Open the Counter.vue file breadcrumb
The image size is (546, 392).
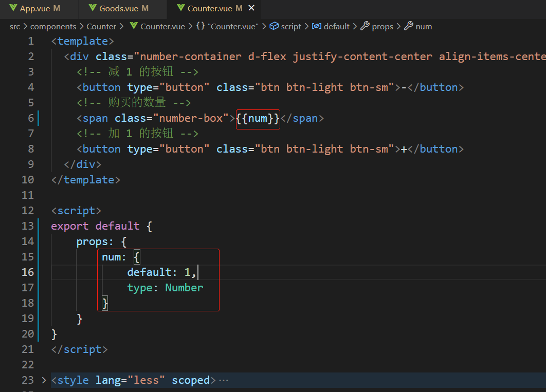[162, 27]
